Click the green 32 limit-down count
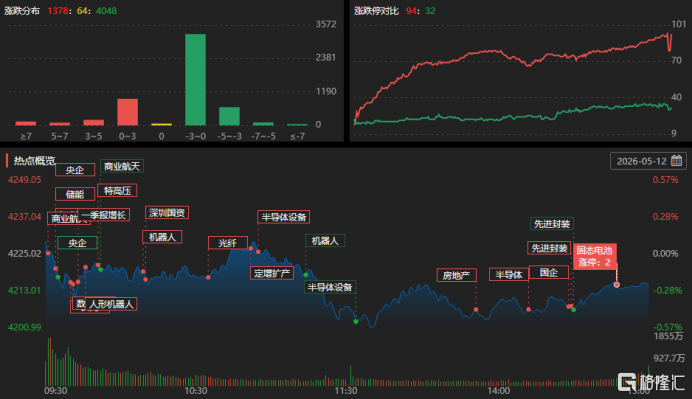Viewport: 692px width, 399px height. coord(430,11)
